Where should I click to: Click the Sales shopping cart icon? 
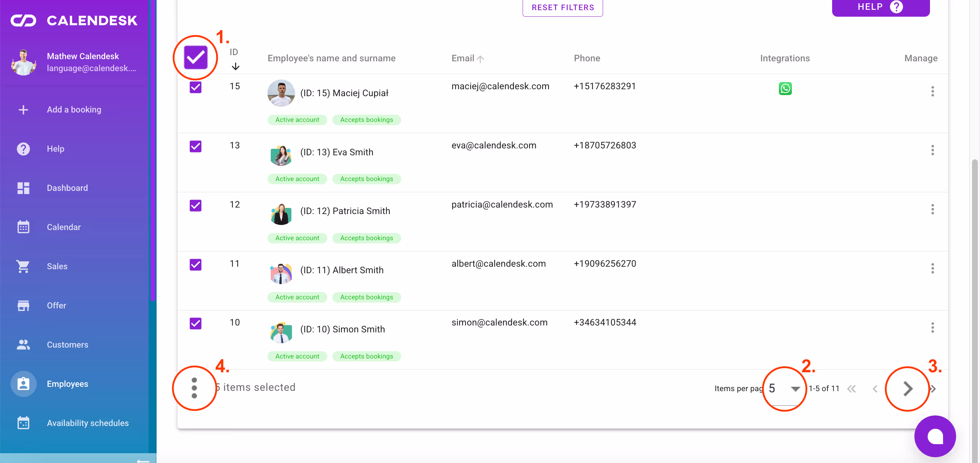point(23,266)
